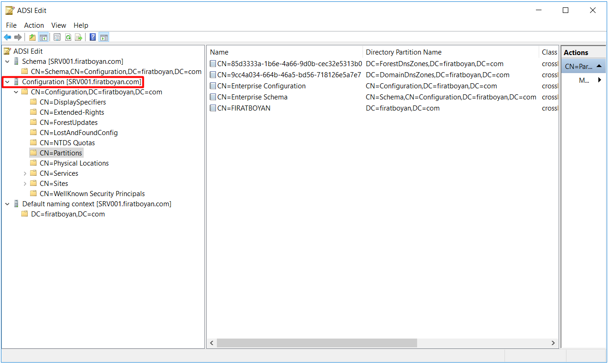
Task: Click the CN=85d3333a object icon
Action: point(213,64)
